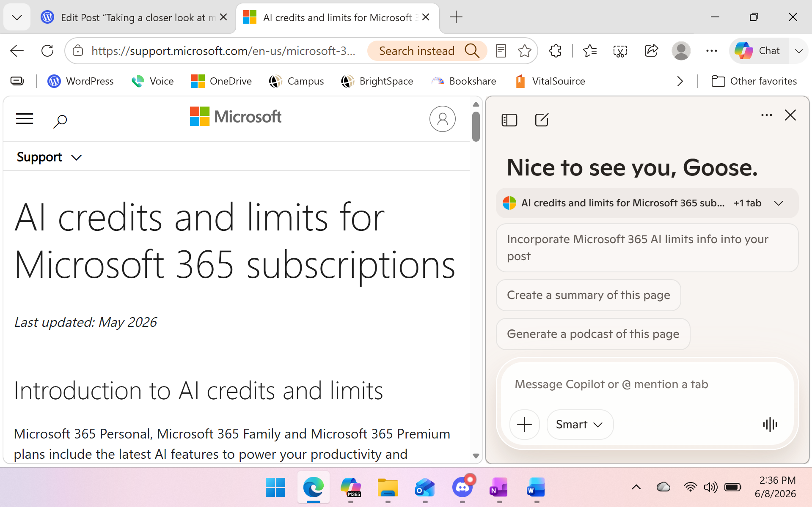Click the scroll down arrow
This screenshot has width=812, height=507.
[476, 456]
